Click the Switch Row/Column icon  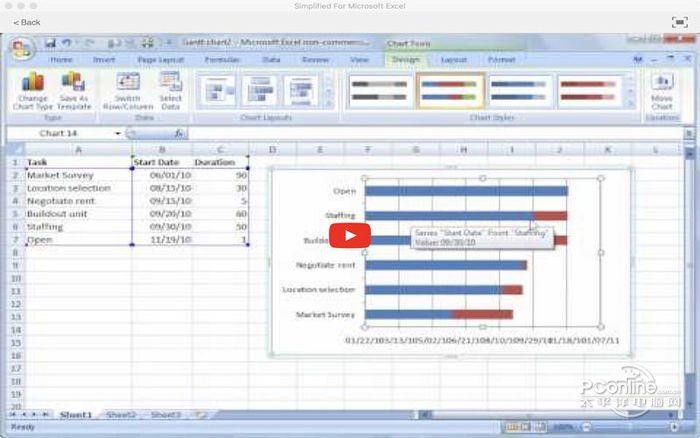coord(128,92)
